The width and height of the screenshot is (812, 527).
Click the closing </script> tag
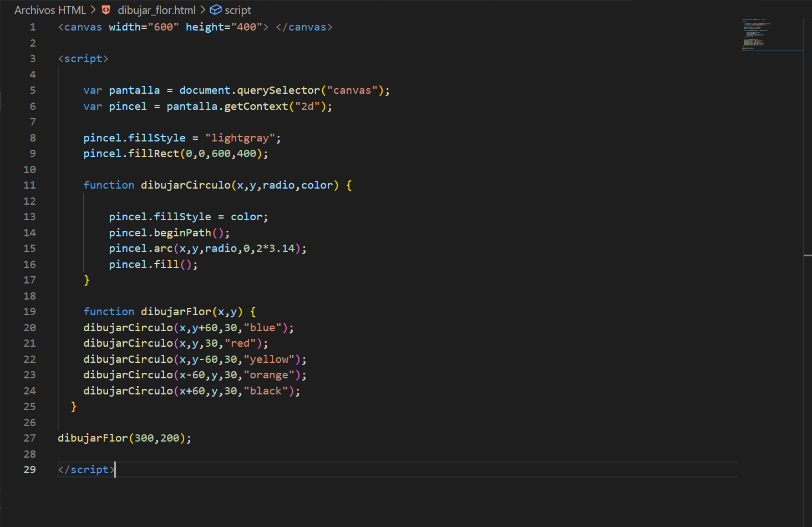coord(87,470)
